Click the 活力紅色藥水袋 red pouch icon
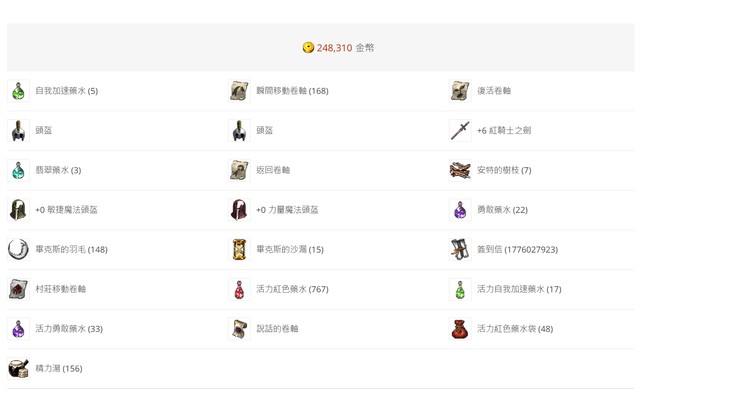 (460, 329)
